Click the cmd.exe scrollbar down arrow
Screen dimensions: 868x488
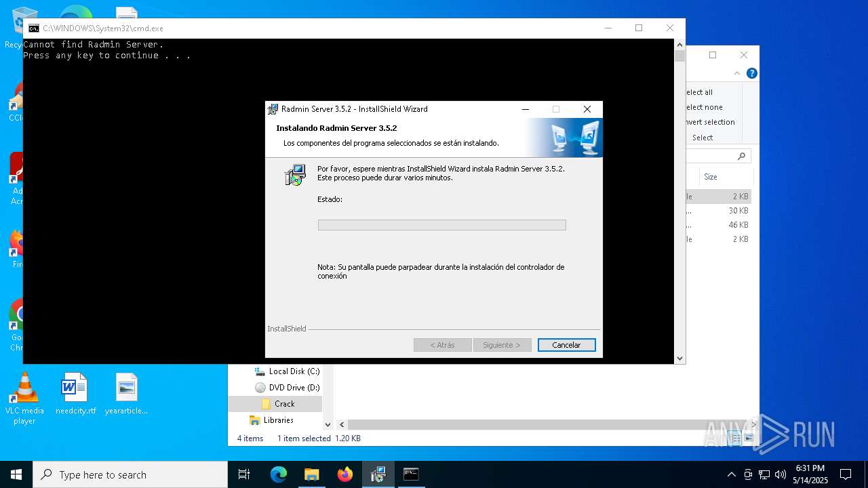coord(679,358)
